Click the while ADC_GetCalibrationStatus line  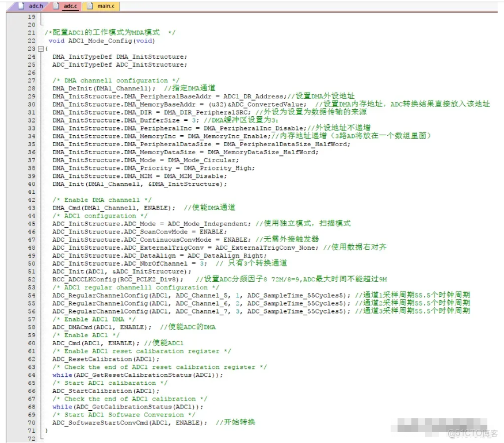point(128,407)
